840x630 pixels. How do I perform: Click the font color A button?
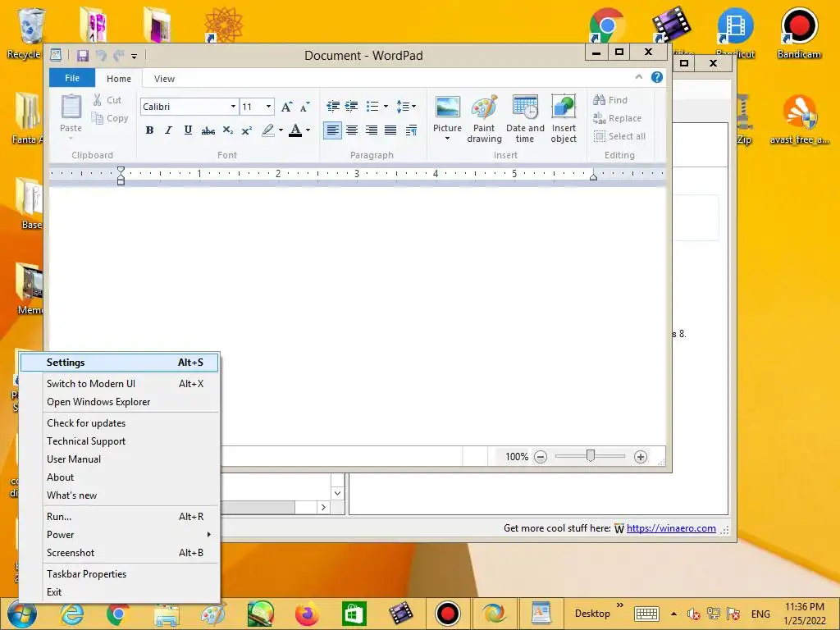[295, 130]
